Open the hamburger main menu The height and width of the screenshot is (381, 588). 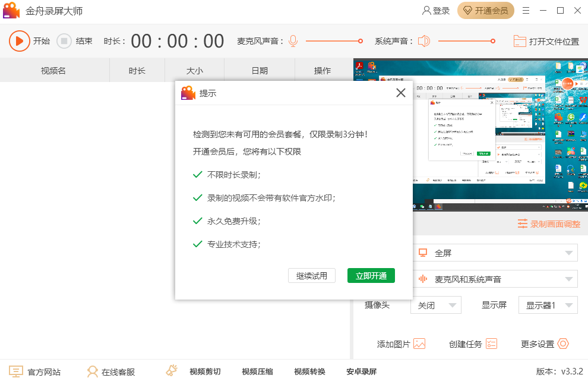(526, 11)
